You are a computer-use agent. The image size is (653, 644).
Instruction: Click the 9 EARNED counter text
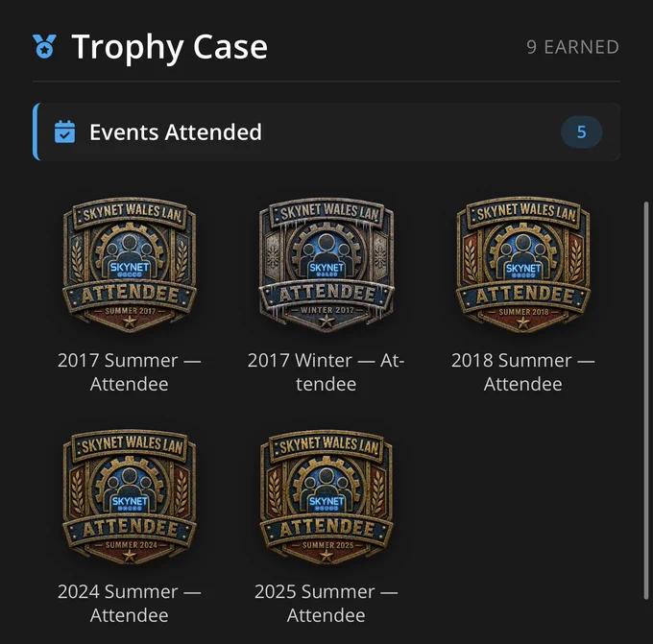[572, 47]
